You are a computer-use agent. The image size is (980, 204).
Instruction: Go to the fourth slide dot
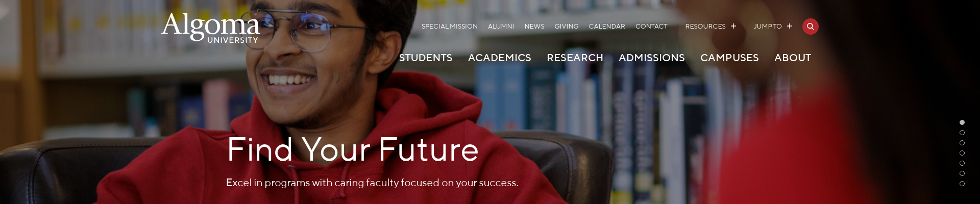click(962, 153)
